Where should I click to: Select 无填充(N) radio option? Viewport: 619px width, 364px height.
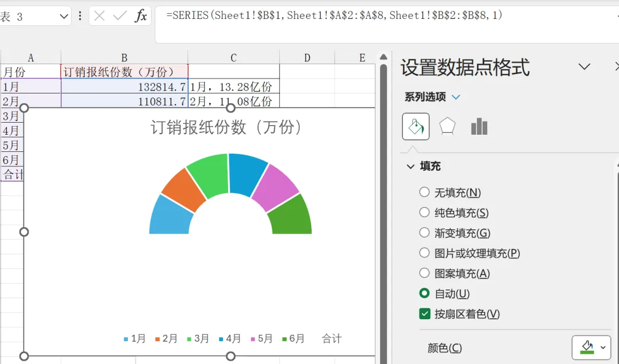click(450, 192)
